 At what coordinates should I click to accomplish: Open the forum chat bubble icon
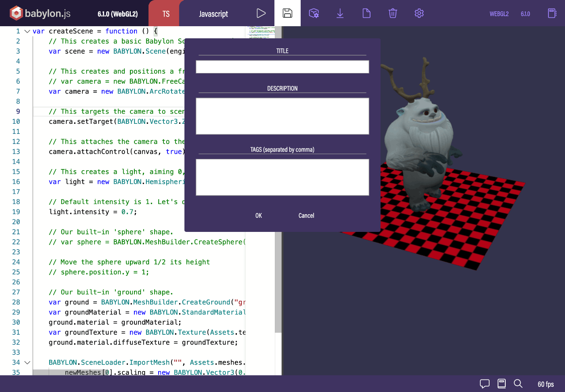485,384
